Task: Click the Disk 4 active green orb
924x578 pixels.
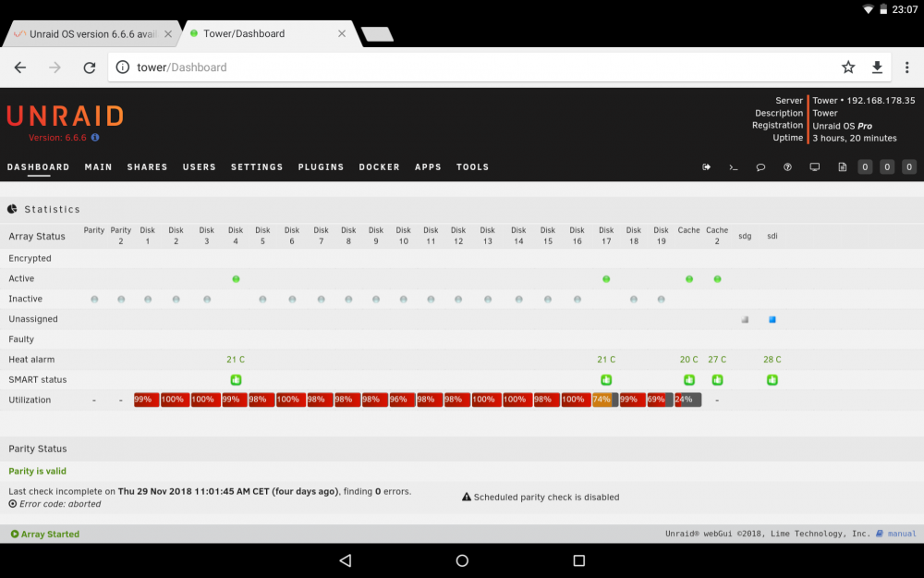Action: [236, 279]
